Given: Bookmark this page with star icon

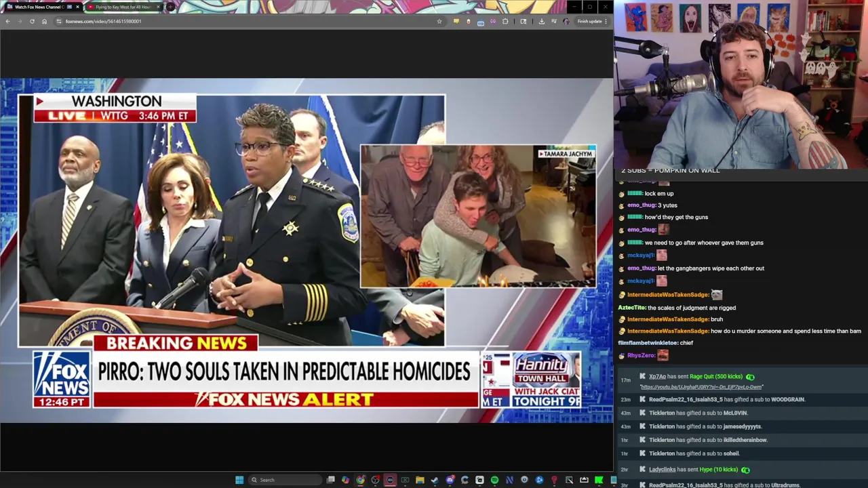Looking at the screenshot, I should pyautogui.click(x=439, y=21).
